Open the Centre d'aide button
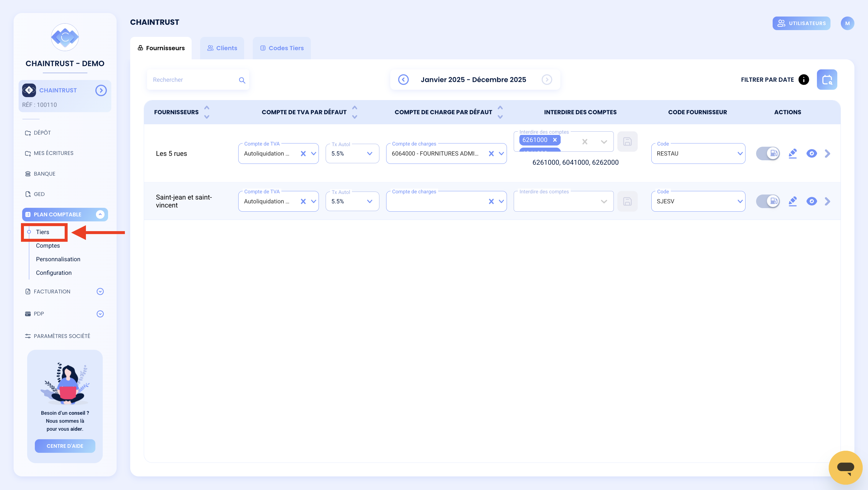868x490 pixels. (65, 446)
